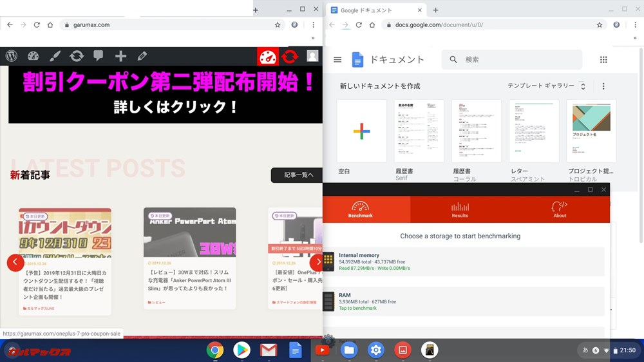Expand the hidden bookmarks chevron in garumax window
Image resolution: width=644 pixels, height=362 pixels.
click(313, 38)
